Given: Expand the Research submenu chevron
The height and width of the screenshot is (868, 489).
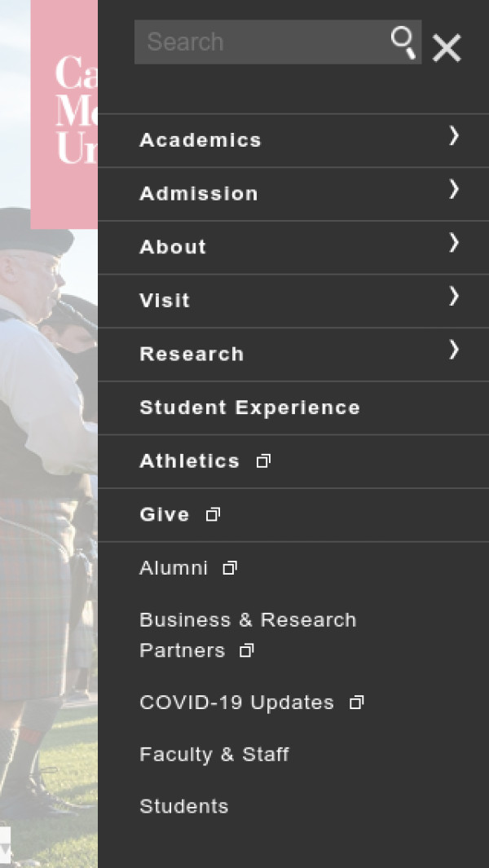Looking at the screenshot, I should (x=454, y=350).
